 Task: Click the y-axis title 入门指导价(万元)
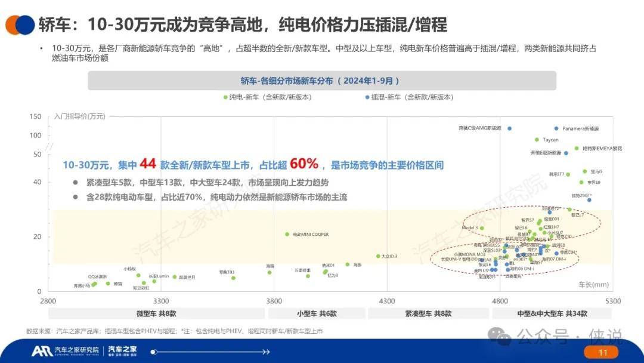[x=80, y=116]
